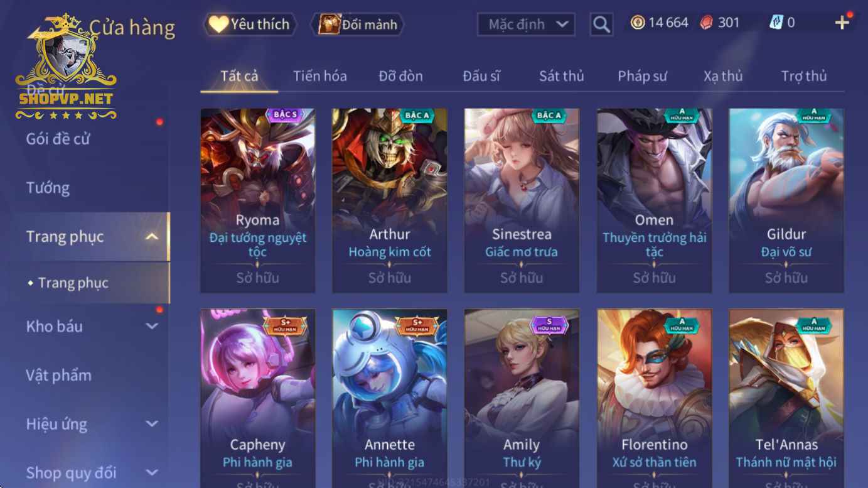Open Yêu thích heart favorites
The width and height of the screenshot is (868, 488).
tap(250, 24)
